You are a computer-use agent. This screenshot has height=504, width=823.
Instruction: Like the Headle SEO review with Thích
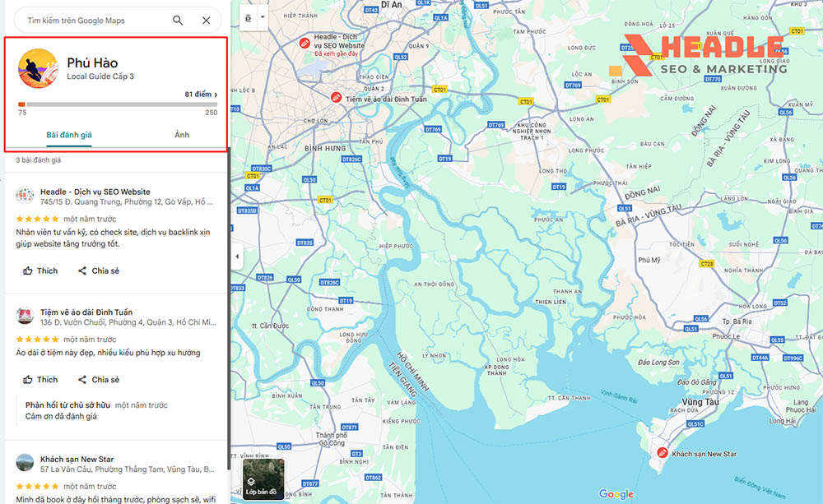[x=40, y=270]
